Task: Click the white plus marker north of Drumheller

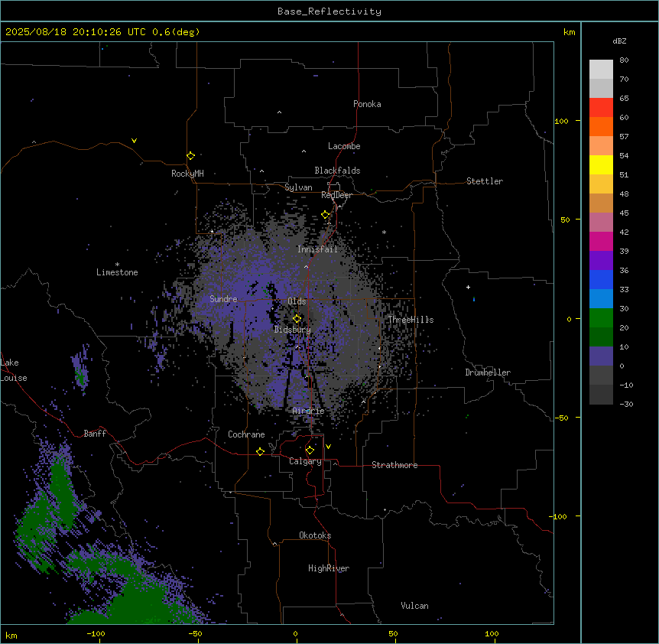Action: click(x=468, y=287)
